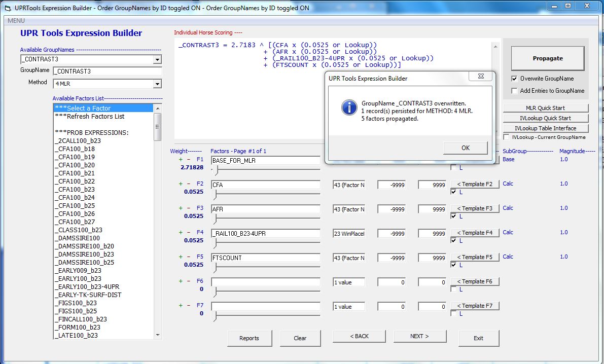Select _EARLY009_b23 in factors list
Viewport: 604px width, 364px height.
tap(103, 270)
